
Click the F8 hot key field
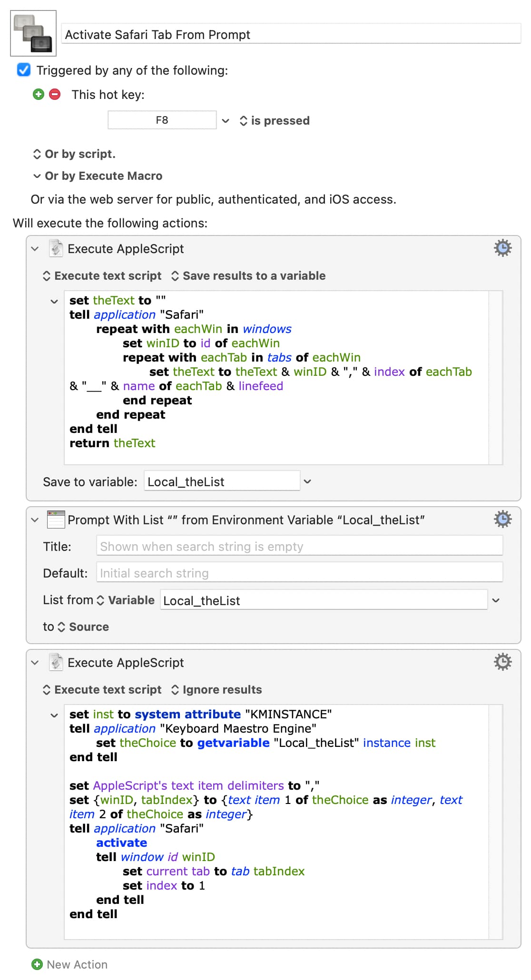pyautogui.click(x=162, y=120)
